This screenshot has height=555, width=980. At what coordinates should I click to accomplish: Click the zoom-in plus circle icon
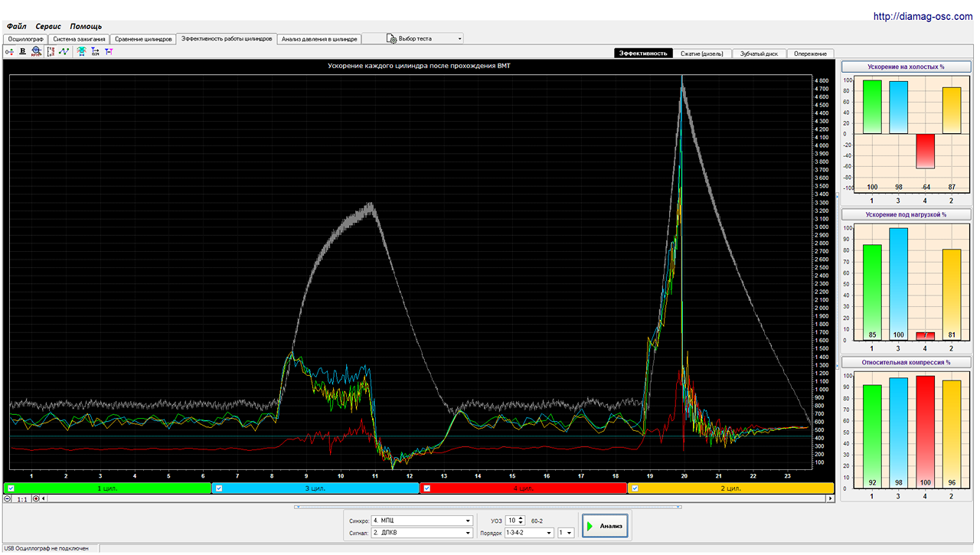[36, 498]
